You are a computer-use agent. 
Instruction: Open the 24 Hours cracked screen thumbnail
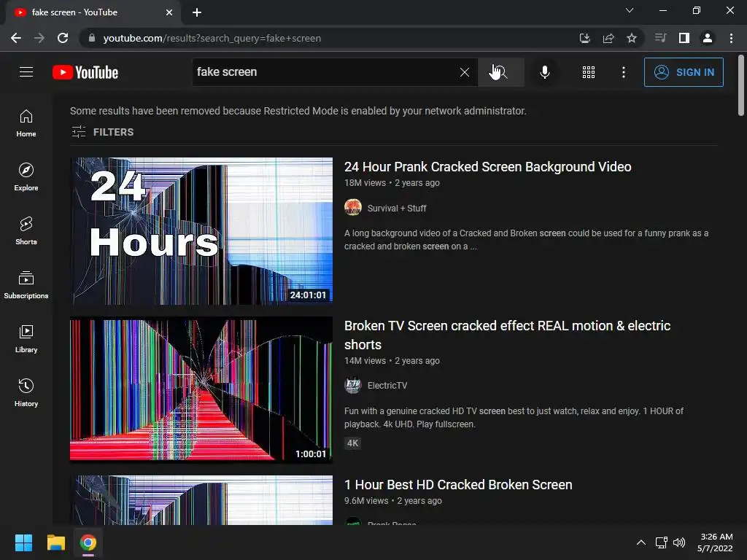(x=201, y=231)
